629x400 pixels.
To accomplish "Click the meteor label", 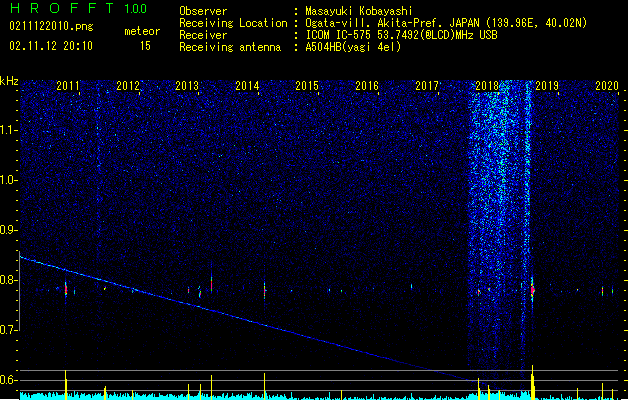I will (x=142, y=31).
